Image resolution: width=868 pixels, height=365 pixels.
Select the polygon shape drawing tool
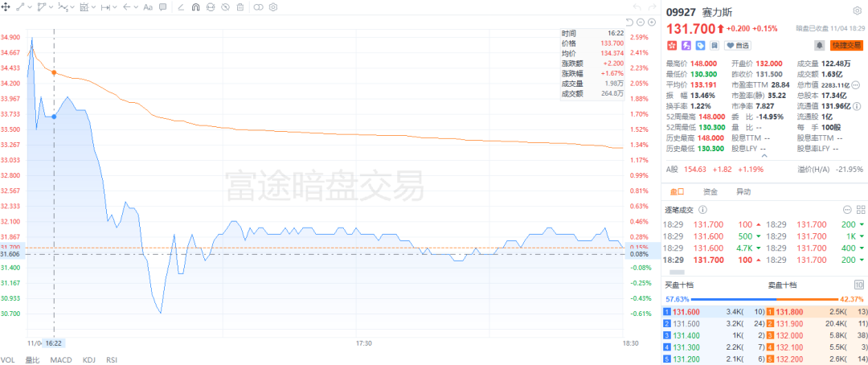click(42, 7)
